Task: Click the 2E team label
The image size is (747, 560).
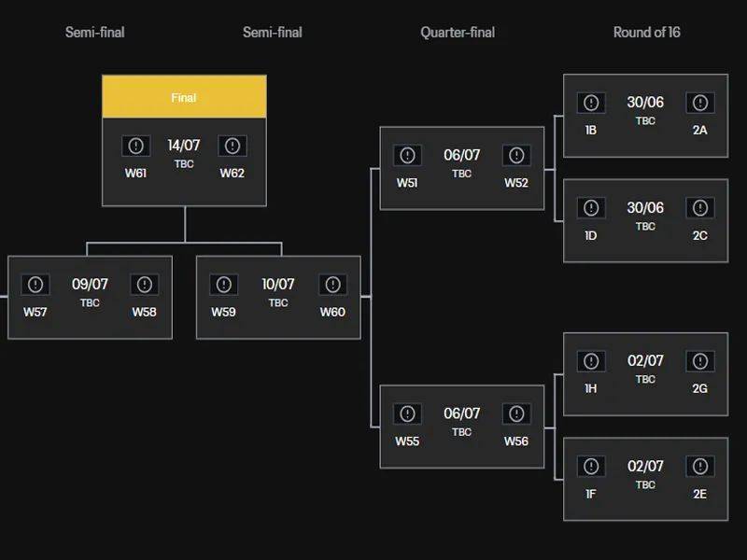Action: [x=699, y=495]
